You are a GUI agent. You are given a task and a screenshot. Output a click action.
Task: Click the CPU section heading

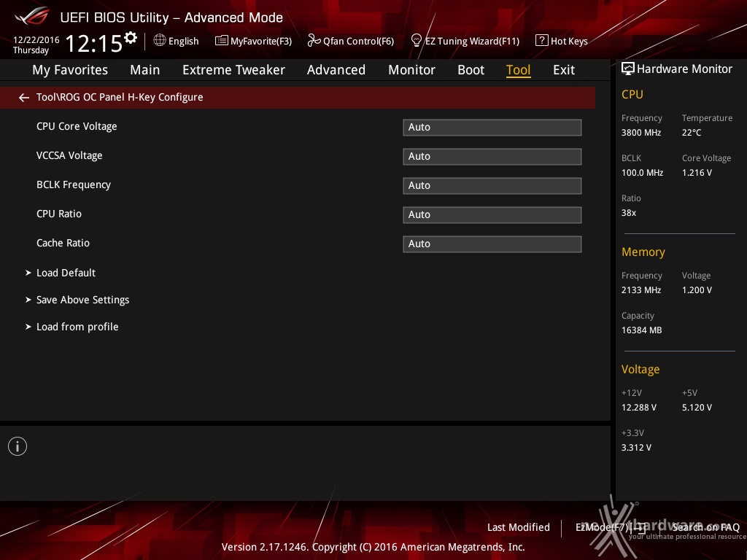click(632, 94)
